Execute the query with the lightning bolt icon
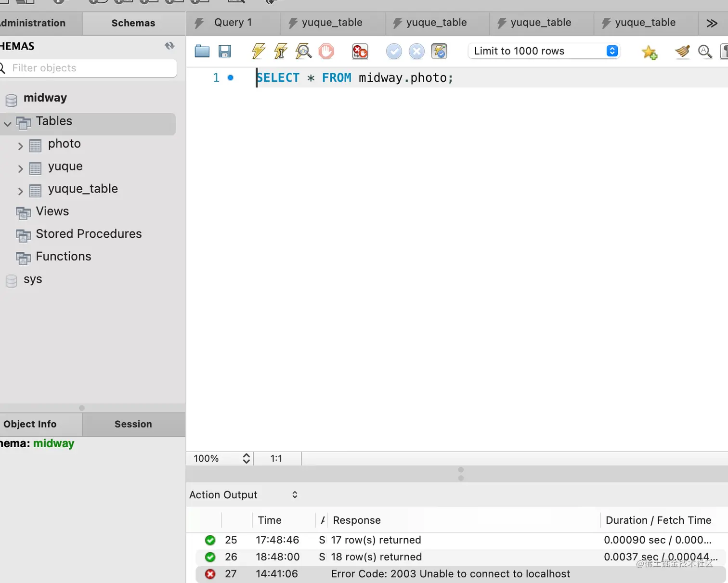Image resolution: width=728 pixels, height=583 pixels. [x=259, y=51]
